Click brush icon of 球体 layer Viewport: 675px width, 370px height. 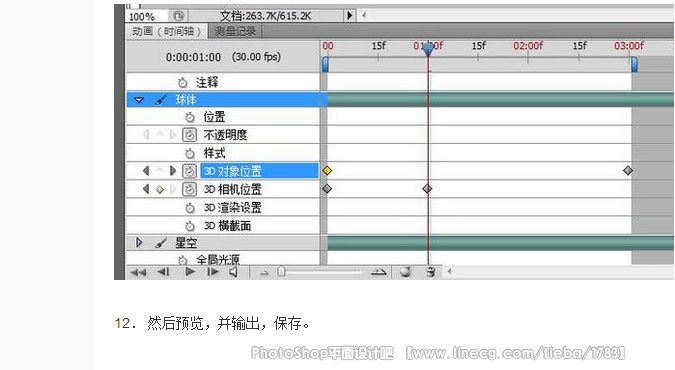[x=161, y=100]
